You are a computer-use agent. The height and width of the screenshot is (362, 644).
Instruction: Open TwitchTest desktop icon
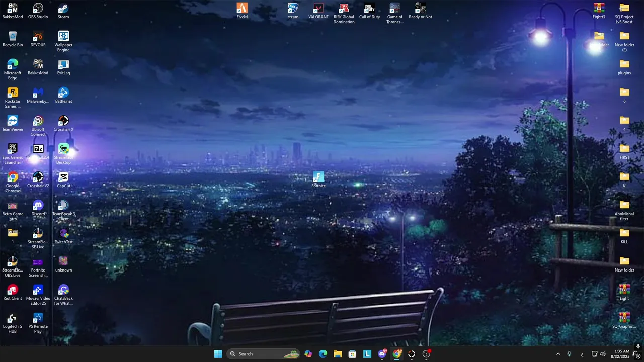click(x=63, y=236)
